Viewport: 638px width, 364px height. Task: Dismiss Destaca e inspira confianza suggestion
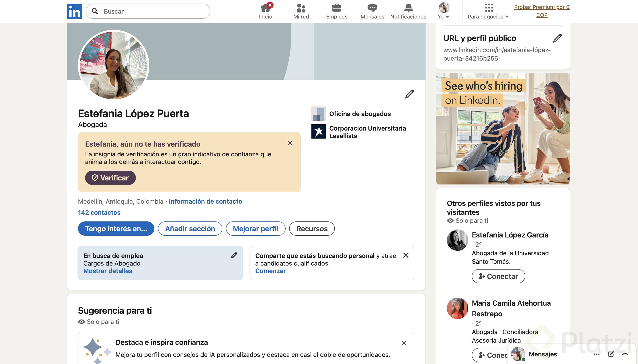coord(404,343)
